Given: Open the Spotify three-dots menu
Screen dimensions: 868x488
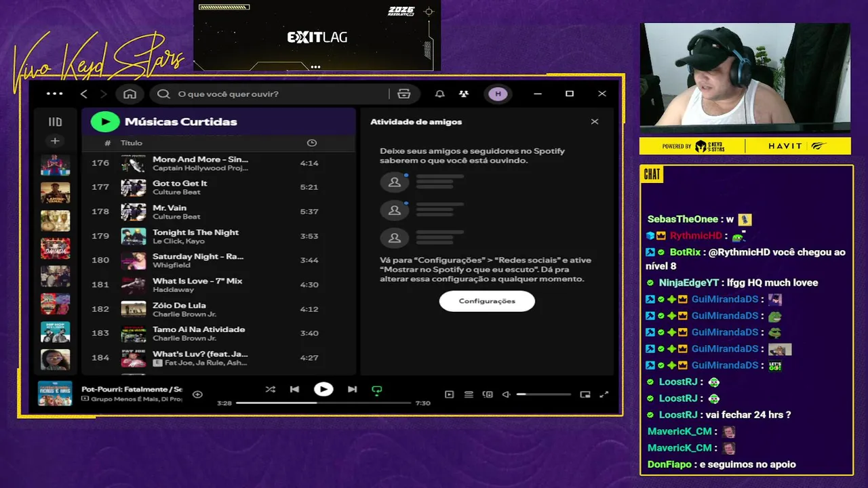Looking at the screenshot, I should point(55,94).
